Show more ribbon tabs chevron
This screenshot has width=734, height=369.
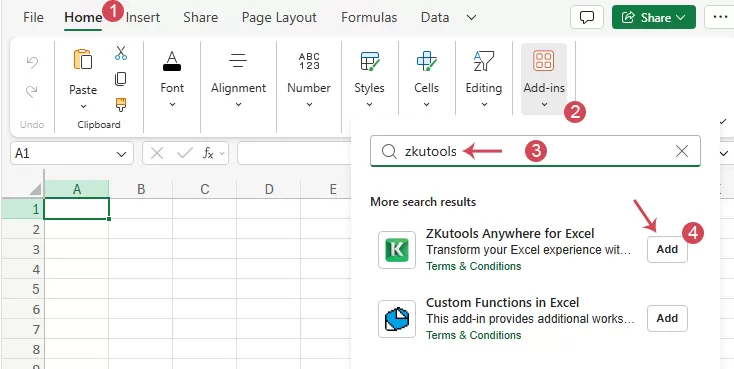tap(472, 18)
